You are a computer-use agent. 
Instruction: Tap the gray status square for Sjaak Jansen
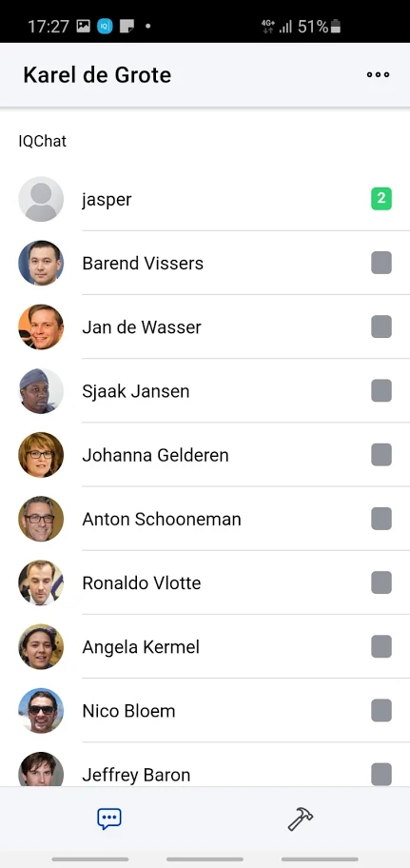click(381, 391)
